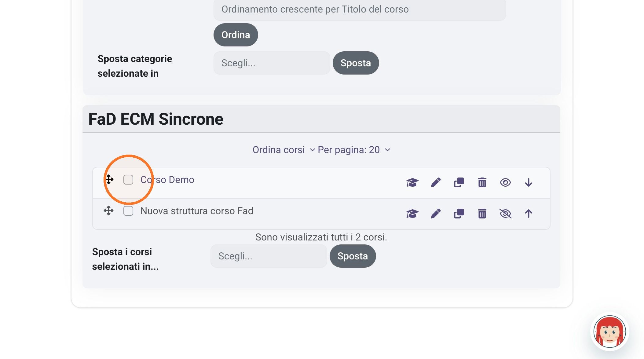Tick the Corso Demo checkbox
Screen dimensions: 644x359
point(128,180)
